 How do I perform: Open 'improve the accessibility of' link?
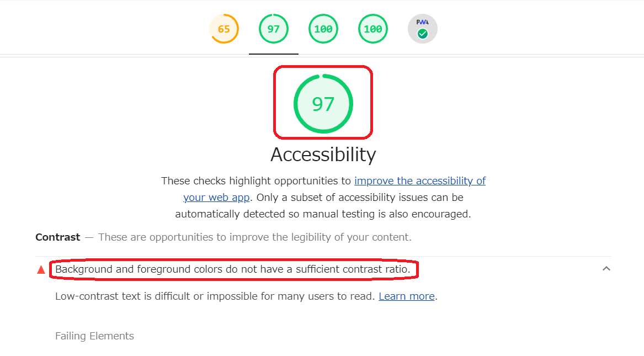coord(420,180)
